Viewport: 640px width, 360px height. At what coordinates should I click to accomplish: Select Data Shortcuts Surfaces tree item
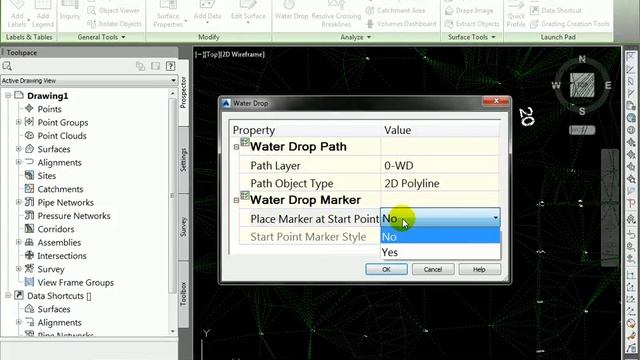coord(54,309)
